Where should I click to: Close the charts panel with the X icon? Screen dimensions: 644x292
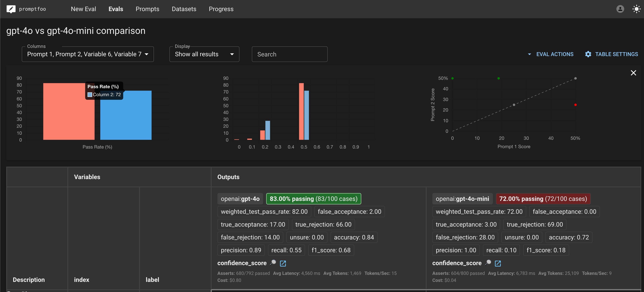[634, 73]
